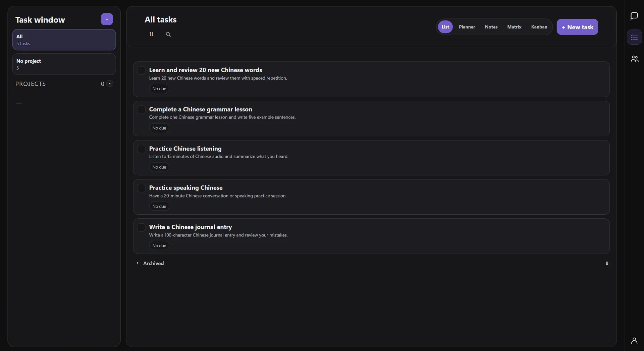This screenshot has width=644, height=351.
Task: Click No due badge on 20 new words task
Action: click(159, 89)
